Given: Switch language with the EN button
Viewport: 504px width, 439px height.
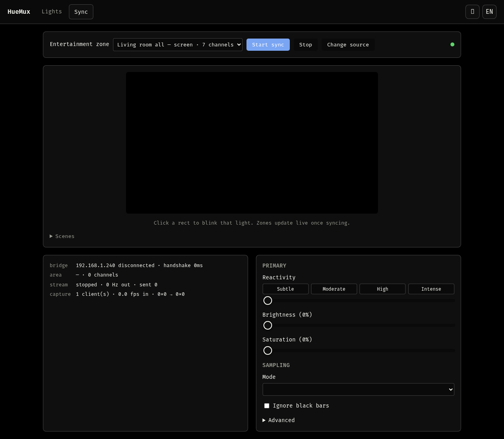Looking at the screenshot, I should coord(489,12).
